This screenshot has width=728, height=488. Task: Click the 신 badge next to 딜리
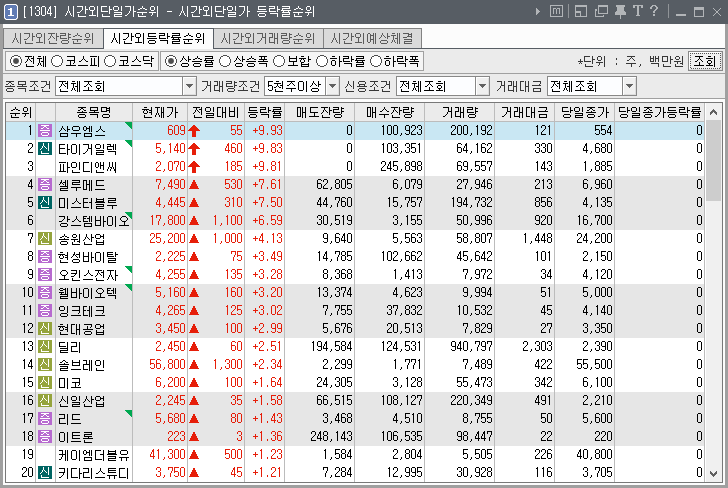pos(45,346)
